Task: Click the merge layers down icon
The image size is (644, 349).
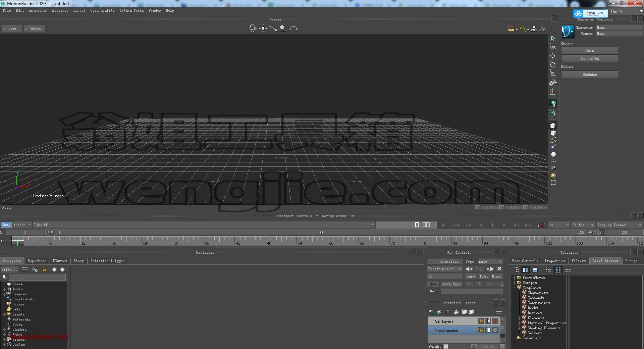Action: point(456,312)
